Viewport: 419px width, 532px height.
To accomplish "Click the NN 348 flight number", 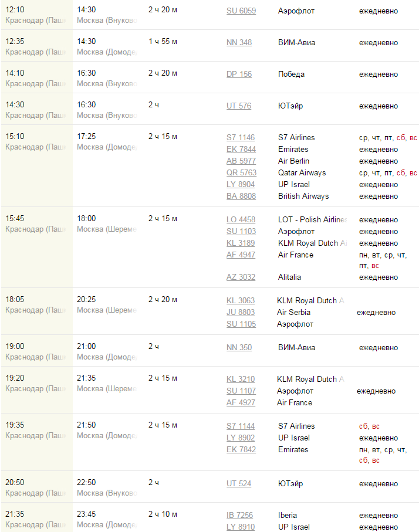I will [x=239, y=43].
